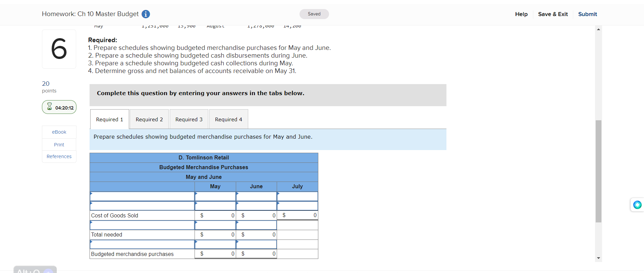Click the scrollbar up arrow

click(x=598, y=29)
